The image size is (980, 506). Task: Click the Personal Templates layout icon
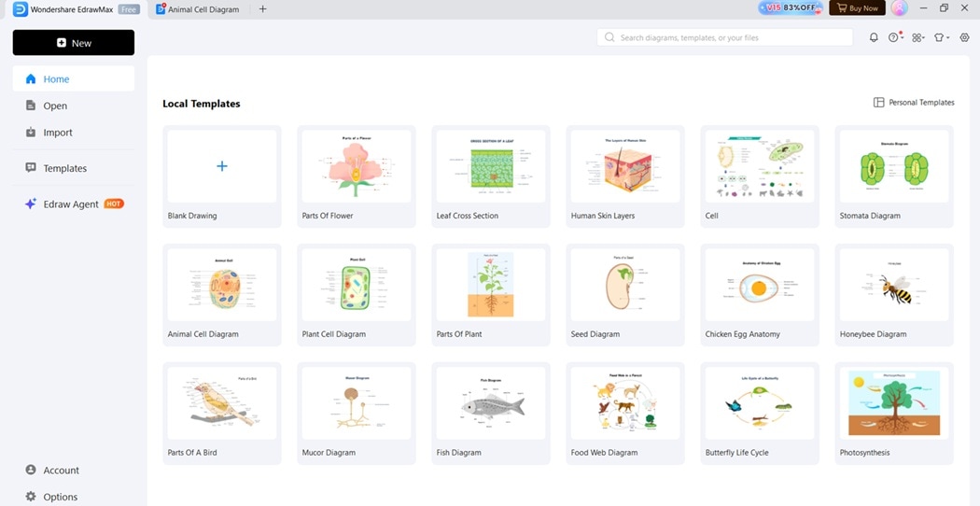879,102
